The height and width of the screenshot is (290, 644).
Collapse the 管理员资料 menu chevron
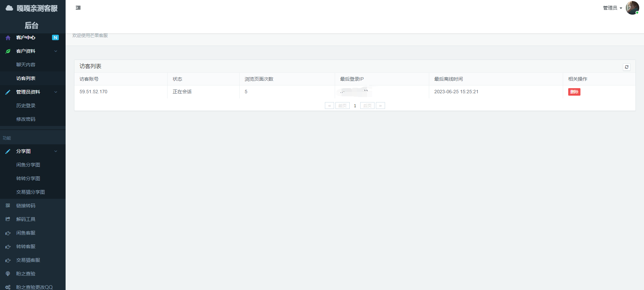click(56, 92)
